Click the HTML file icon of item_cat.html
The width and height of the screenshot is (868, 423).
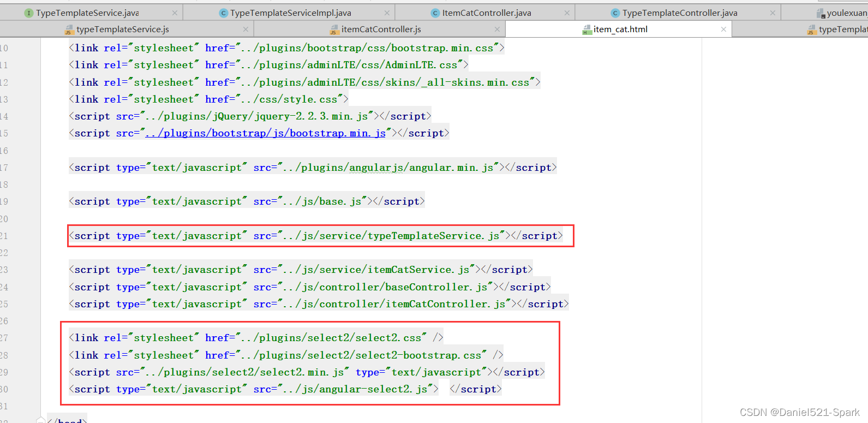[x=586, y=29]
